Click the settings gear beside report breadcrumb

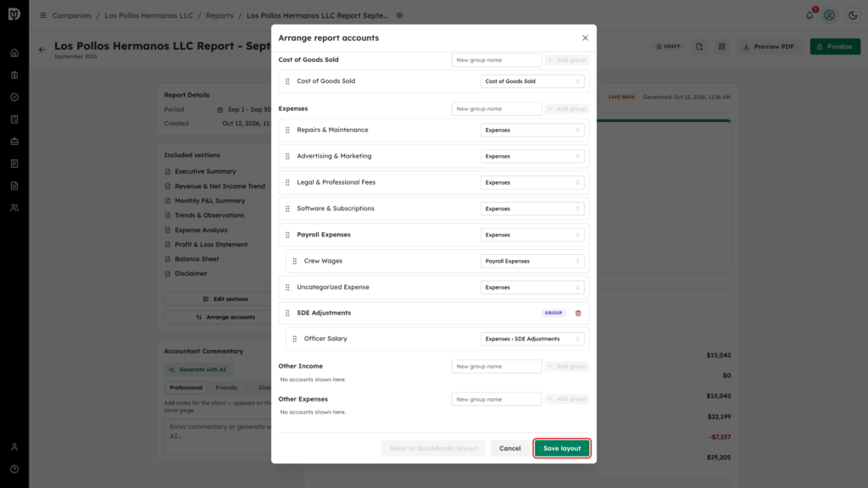[x=400, y=15]
